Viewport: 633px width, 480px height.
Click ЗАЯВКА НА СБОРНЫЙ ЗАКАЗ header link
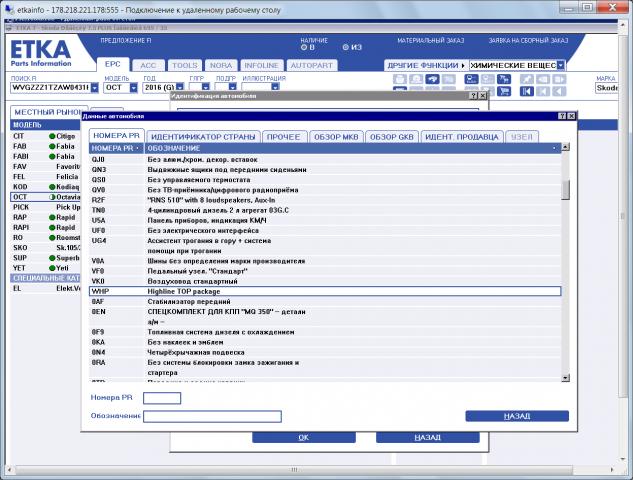click(x=528, y=40)
